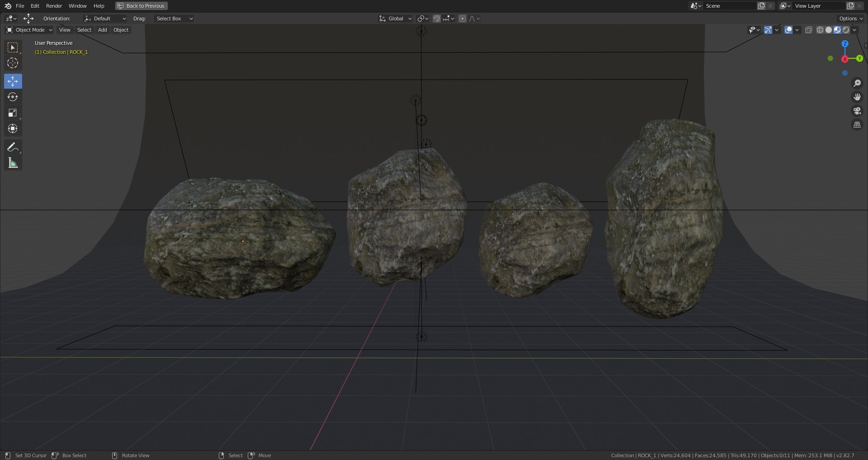868x460 pixels.
Task: Activate the Measure tool
Action: pyautogui.click(x=13, y=163)
